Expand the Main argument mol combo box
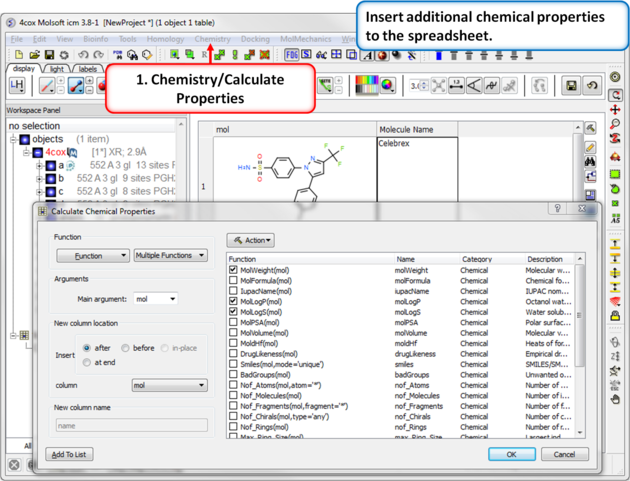Screen dimensions: 630x481 156,298
